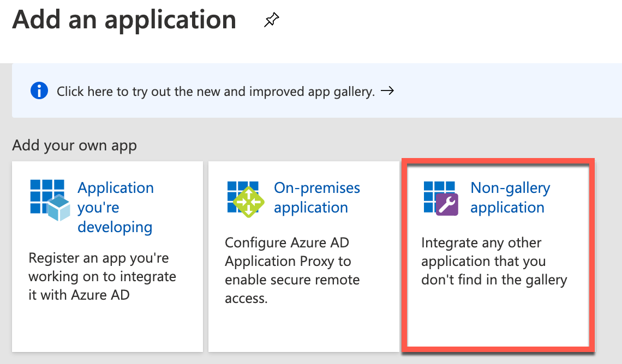Click "Integrate any other application" description text
622x364 pixels.
[494, 262]
